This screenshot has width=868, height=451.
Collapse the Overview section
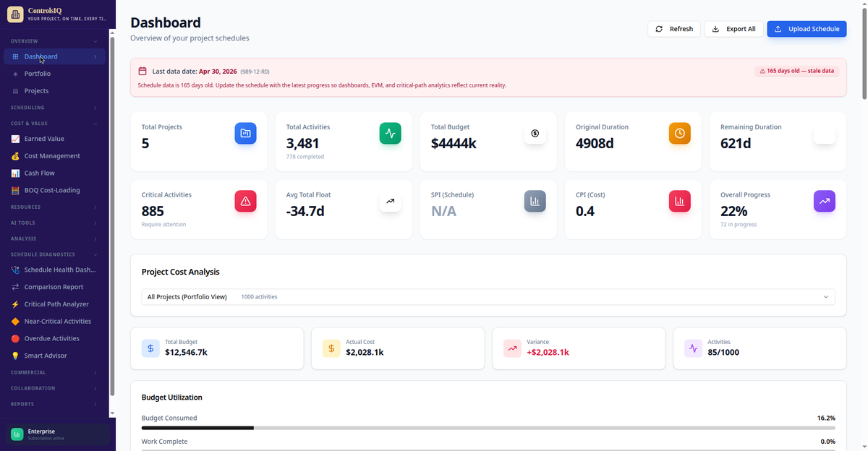point(54,41)
